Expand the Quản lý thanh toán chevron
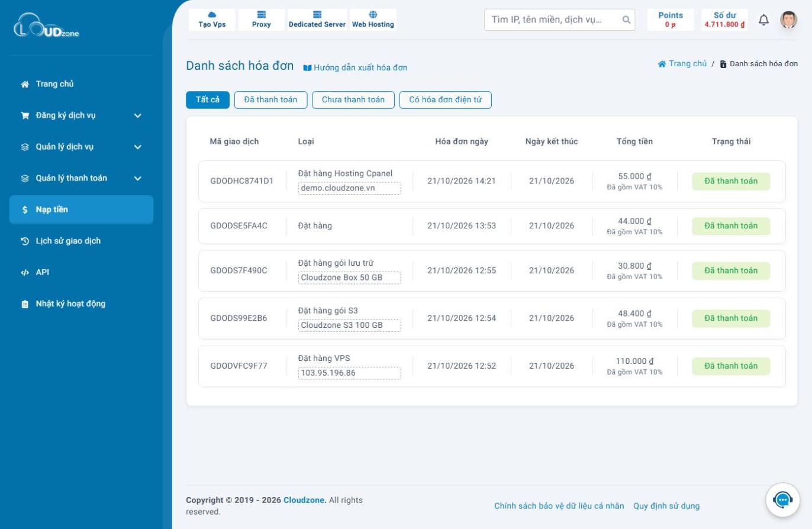The width and height of the screenshot is (812, 529). point(138,178)
